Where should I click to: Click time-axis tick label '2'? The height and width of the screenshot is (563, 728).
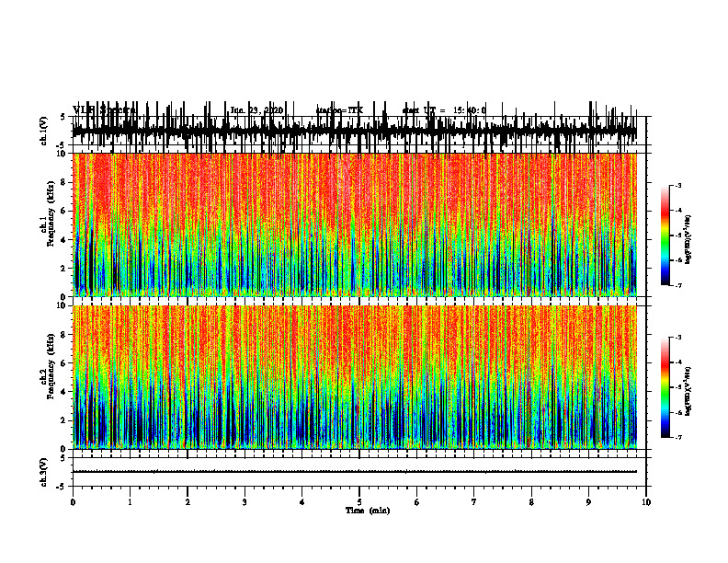(188, 502)
